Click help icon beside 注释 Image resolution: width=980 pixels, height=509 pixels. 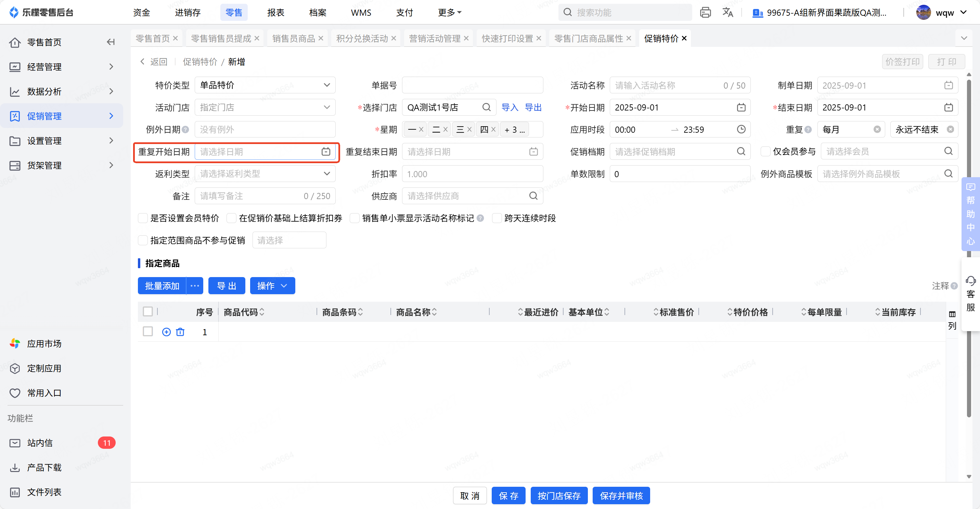click(x=954, y=286)
